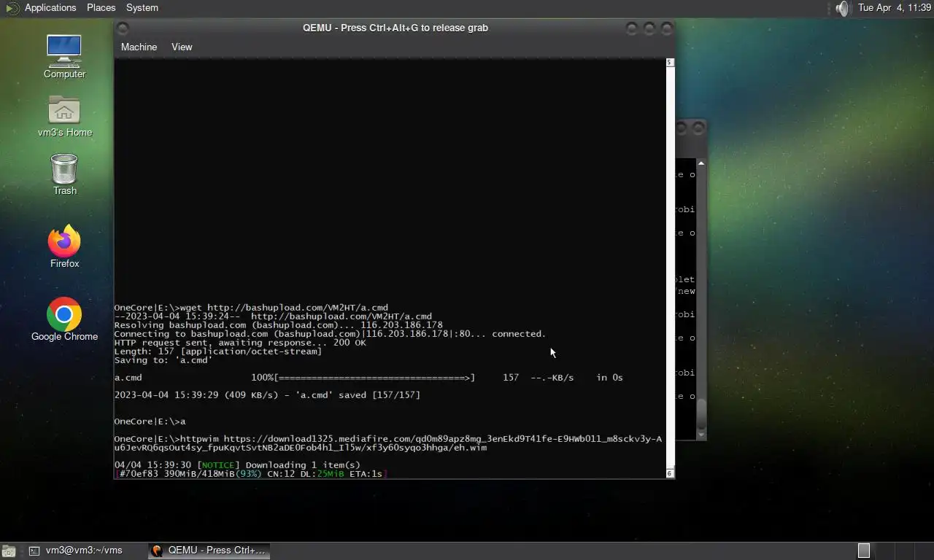This screenshot has width=934, height=560.
Task: Open the Places menu
Action: (101, 7)
